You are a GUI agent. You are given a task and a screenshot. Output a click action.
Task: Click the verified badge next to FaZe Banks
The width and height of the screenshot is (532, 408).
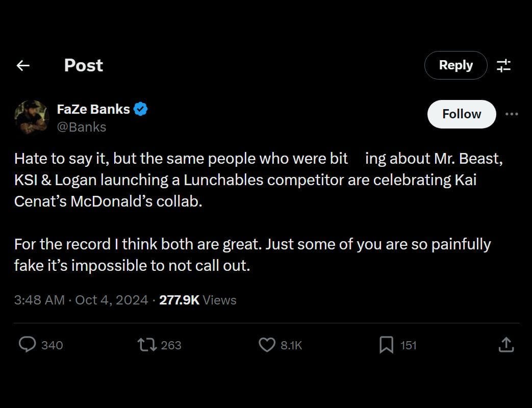(x=141, y=109)
